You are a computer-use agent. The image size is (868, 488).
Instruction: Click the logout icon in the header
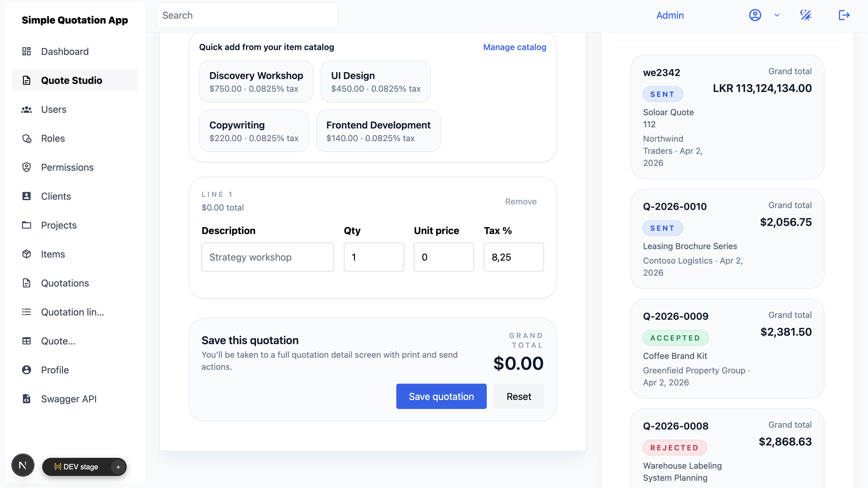pos(844,15)
